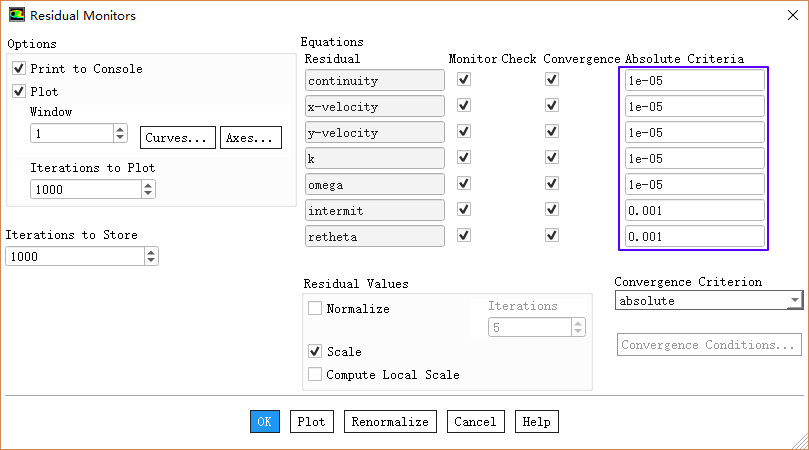Adjust the Iterations to Store spinner

151,256
